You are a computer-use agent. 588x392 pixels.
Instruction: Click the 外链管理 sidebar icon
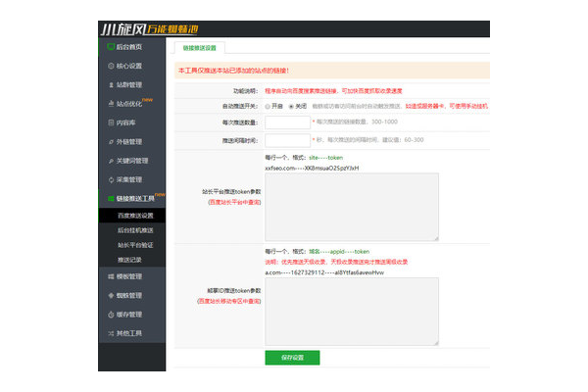coord(110,141)
